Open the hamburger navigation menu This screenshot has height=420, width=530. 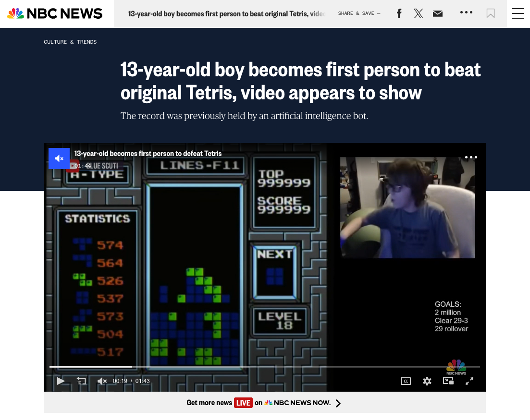click(518, 13)
